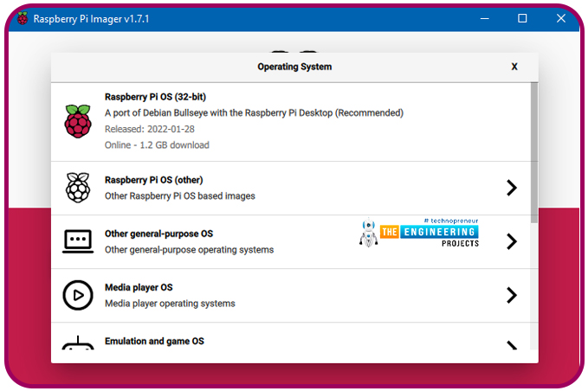Click the play-circle Media player OS icon
588x391 pixels.
point(78,295)
